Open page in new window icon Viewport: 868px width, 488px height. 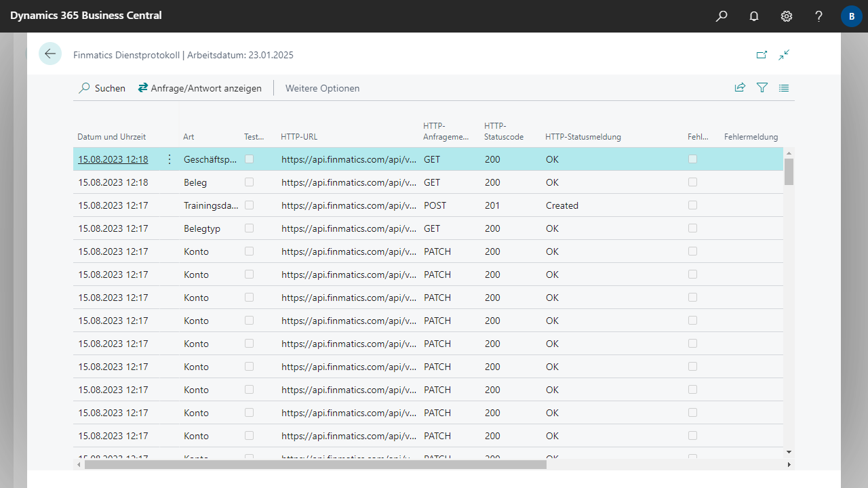click(x=762, y=55)
